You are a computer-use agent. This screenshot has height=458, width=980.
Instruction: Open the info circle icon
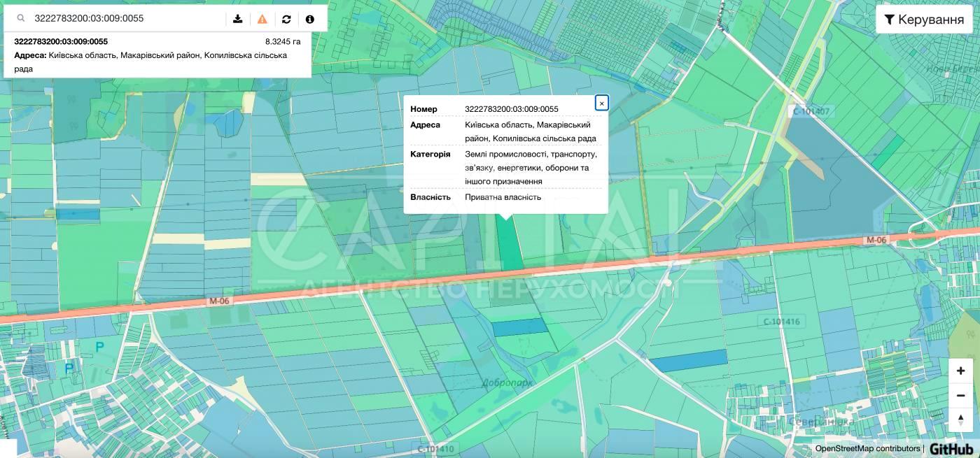click(x=310, y=19)
